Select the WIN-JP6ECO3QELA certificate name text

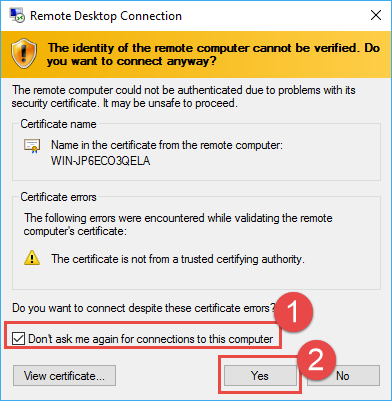[x=101, y=161]
